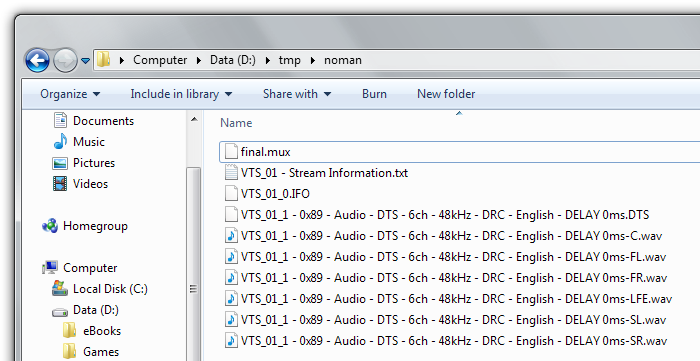Click the DELAY 0ms.DTS file icon
Viewport: 700px width, 361px height.
231,215
